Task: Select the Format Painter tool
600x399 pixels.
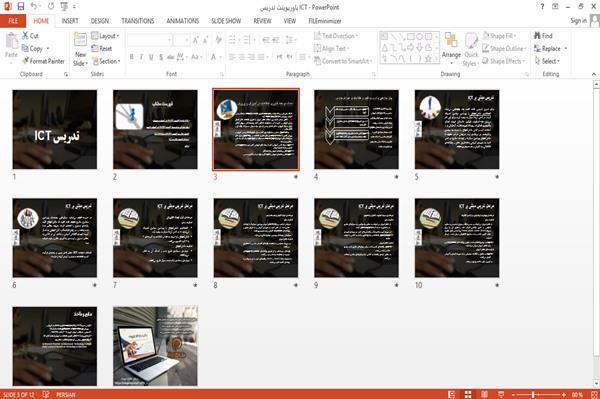Action: pos(43,61)
